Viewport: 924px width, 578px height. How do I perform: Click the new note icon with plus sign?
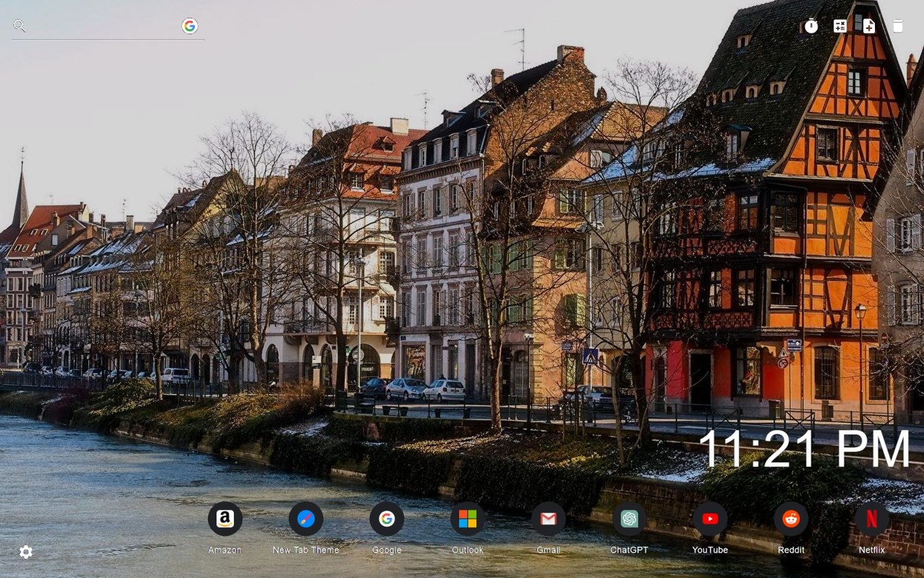[869, 26]
